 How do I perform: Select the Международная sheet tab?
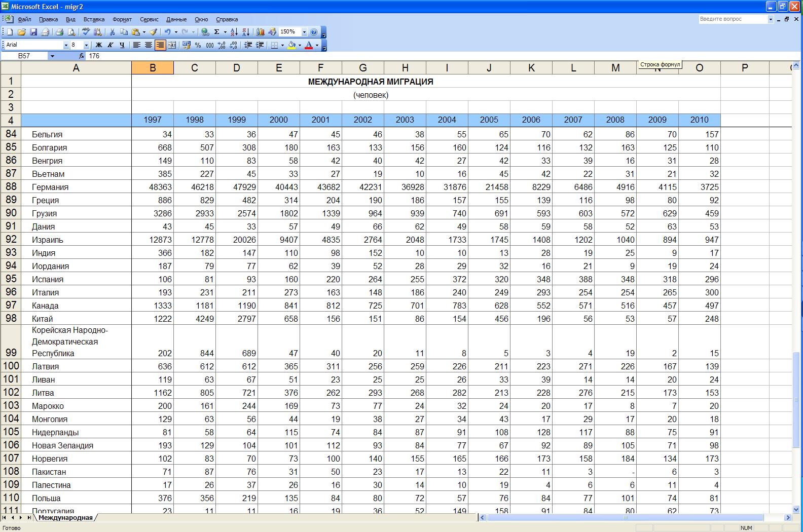click(x=65, y=517)
